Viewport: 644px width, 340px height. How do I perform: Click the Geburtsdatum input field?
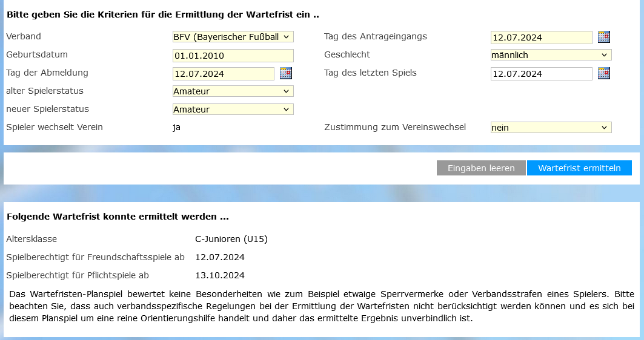(x=233, y=56)
